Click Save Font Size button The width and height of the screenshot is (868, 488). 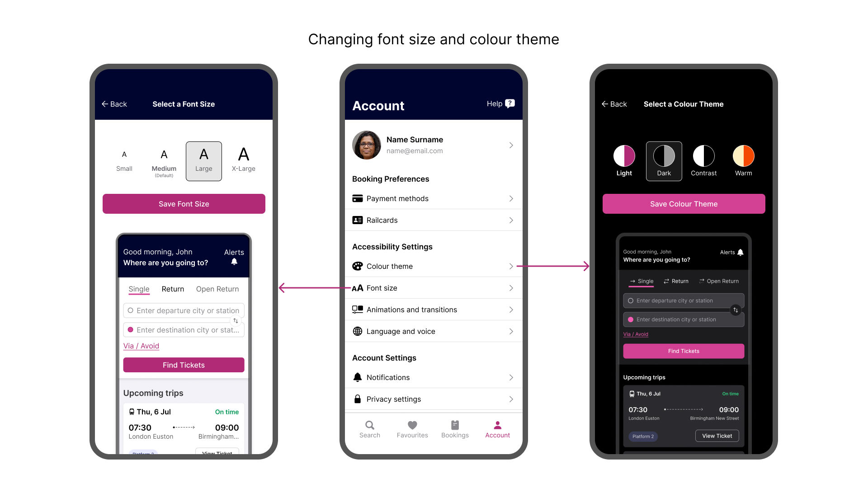(x=184, y=204)
